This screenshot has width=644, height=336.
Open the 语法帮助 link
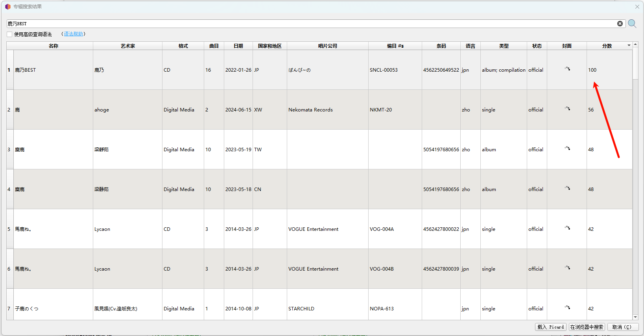[74, 34]
